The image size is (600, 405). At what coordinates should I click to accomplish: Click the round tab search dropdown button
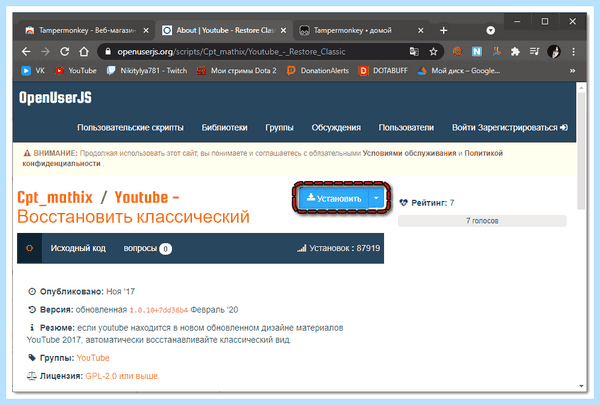pyautogui.click(x=491, y=30)
